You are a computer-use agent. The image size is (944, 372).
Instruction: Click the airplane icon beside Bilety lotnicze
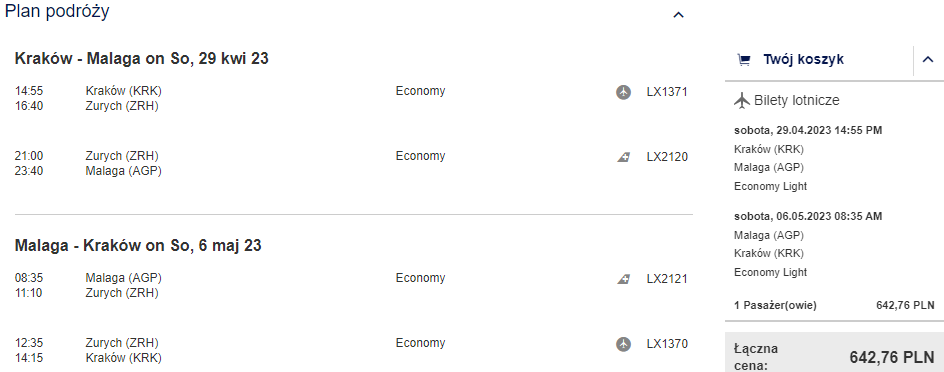[x=742, y=101]
